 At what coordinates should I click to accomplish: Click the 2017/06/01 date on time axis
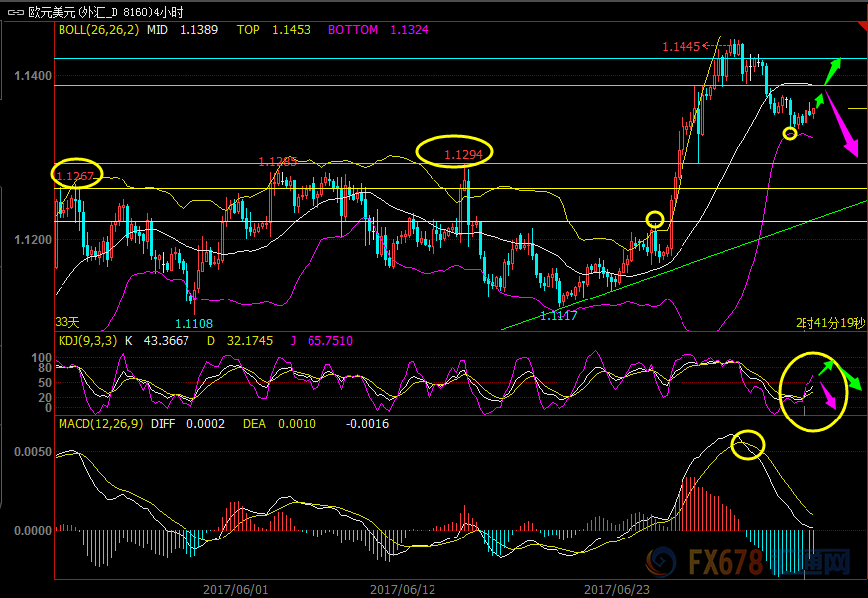pyautogui.click(x=236, y=590)
